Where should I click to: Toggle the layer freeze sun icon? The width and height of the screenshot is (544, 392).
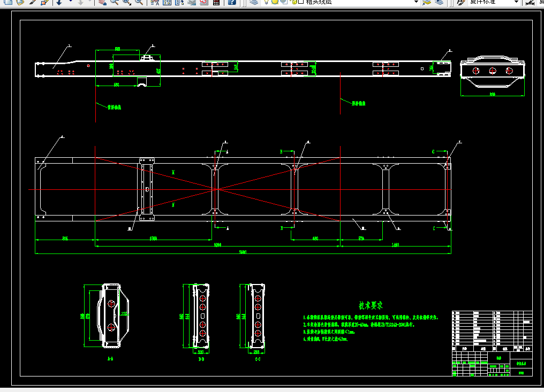click(275, 2)
